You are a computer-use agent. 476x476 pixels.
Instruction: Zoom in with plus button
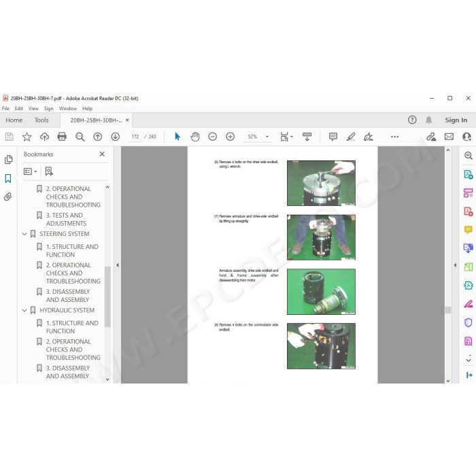click(230, 137)
